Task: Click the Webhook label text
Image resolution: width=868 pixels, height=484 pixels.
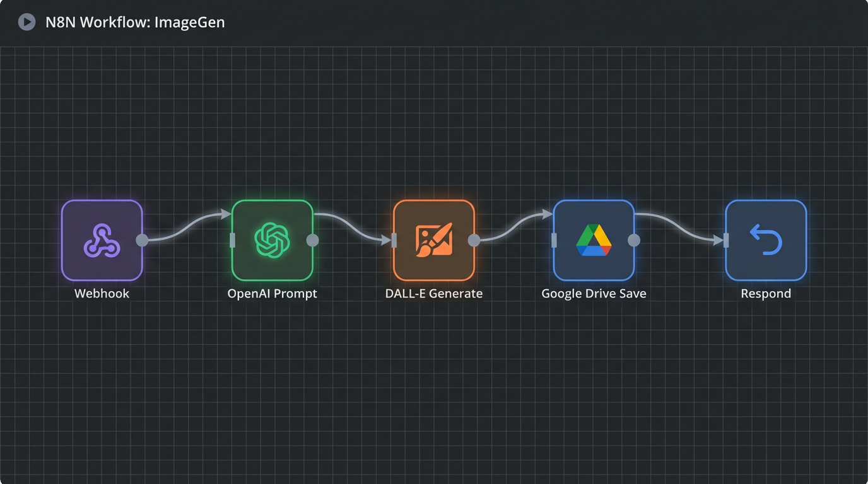Action: tap(102, 294)
